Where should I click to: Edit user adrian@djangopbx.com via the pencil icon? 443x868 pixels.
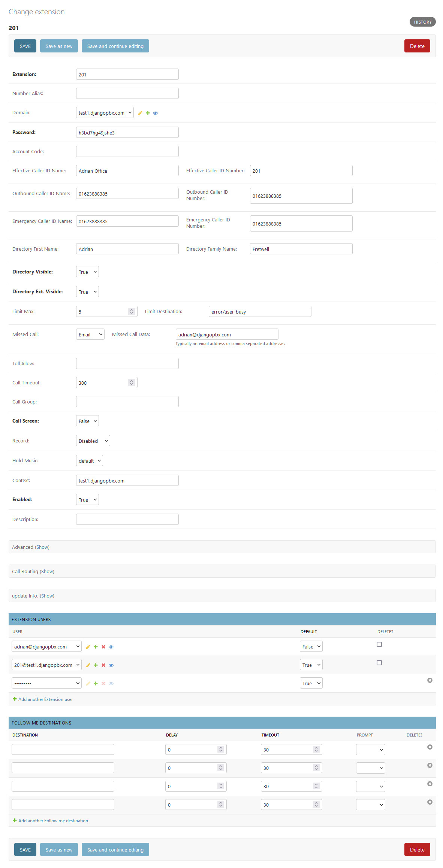click(x=88, y=647)
